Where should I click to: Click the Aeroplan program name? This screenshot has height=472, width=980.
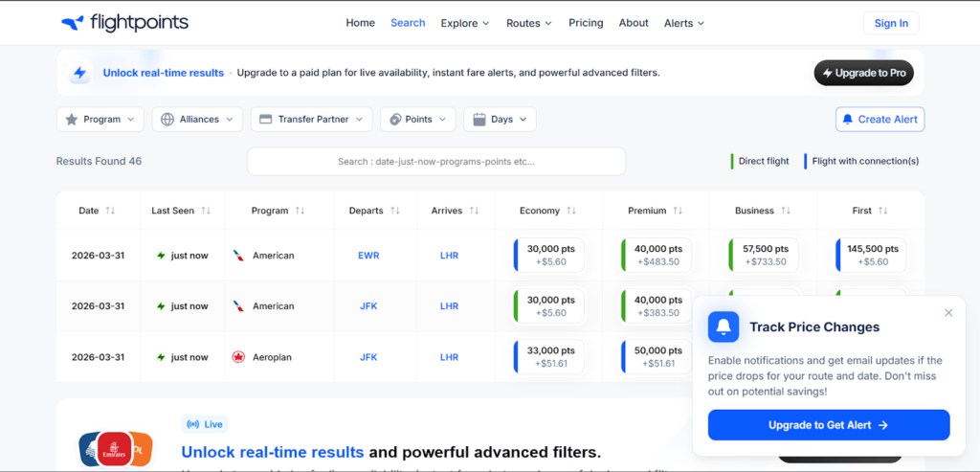pos(272,358)
